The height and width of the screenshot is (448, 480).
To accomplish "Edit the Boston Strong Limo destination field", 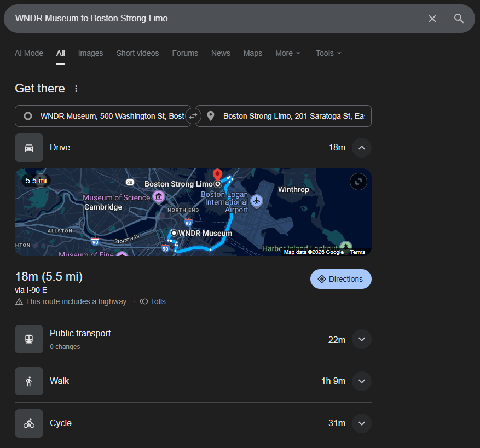I will pos(293,116).
